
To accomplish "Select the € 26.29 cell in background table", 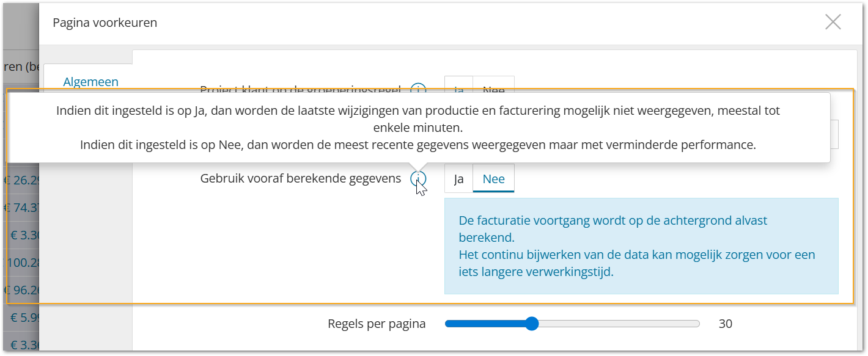I will tap(21, 181).
